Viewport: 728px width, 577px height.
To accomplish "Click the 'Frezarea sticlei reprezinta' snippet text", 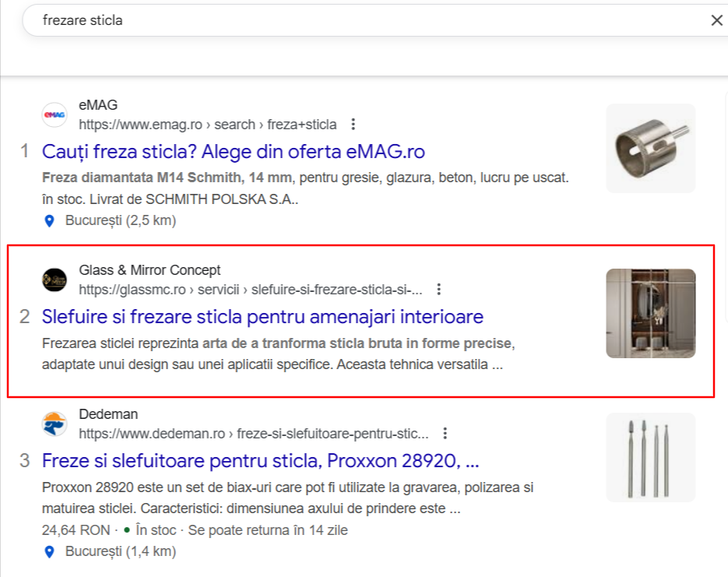I will [x=121, y=343].
